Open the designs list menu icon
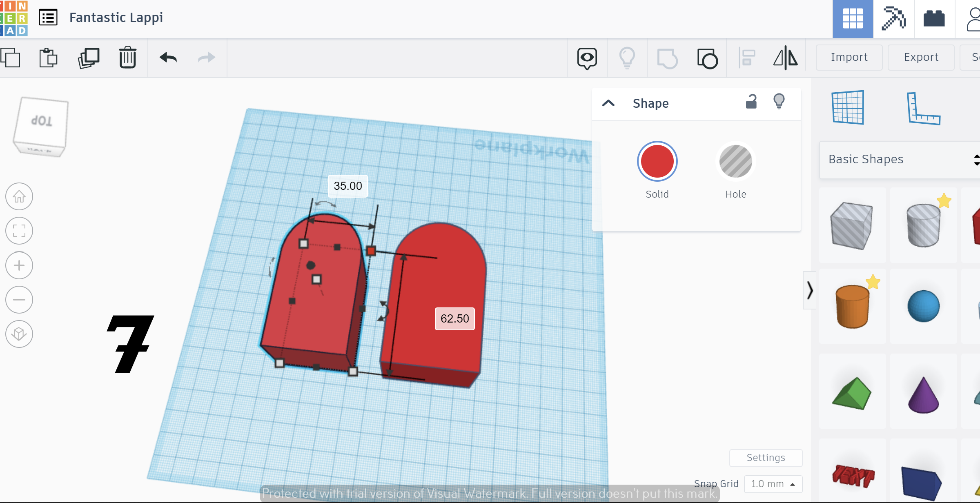The image size is (980, 503). click(48, 18)
